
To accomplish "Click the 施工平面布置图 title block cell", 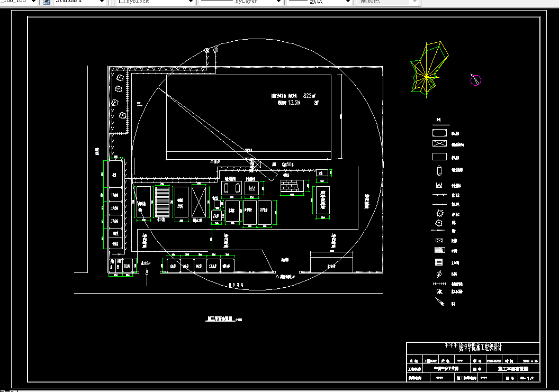I will (513, 369).
